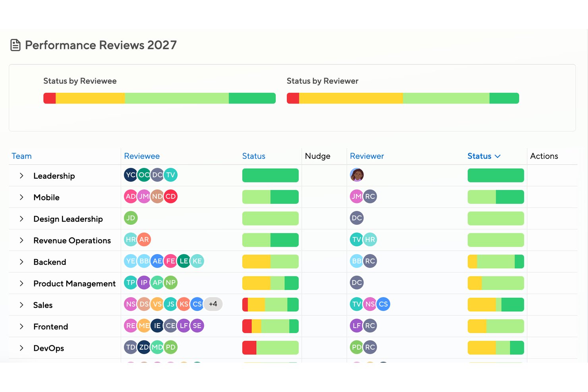
Task: Expand the Sales team row
Action: tap(21, 305)
